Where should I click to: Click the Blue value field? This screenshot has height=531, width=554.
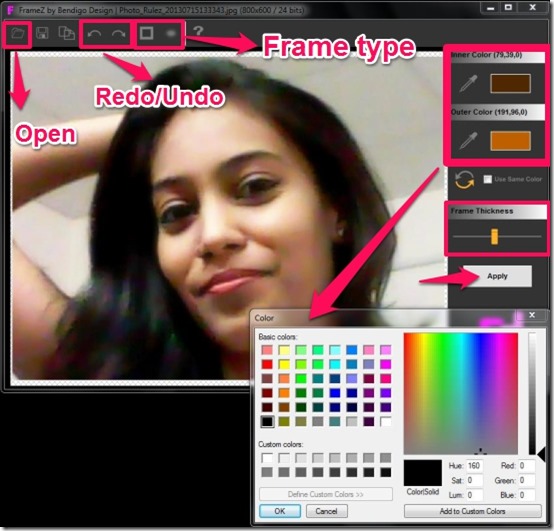coord(527,495)
